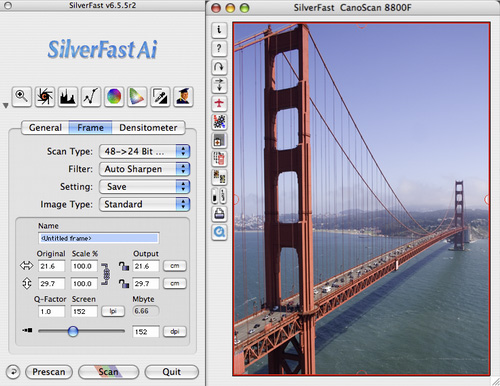Open the gradation curves tool
Viewport: 500px width, 386px height.
91,97
